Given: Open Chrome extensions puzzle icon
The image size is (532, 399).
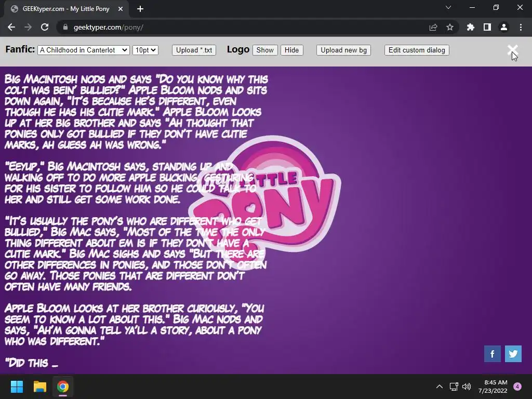Looking at the screenshot, I should (x=471, y=27).
